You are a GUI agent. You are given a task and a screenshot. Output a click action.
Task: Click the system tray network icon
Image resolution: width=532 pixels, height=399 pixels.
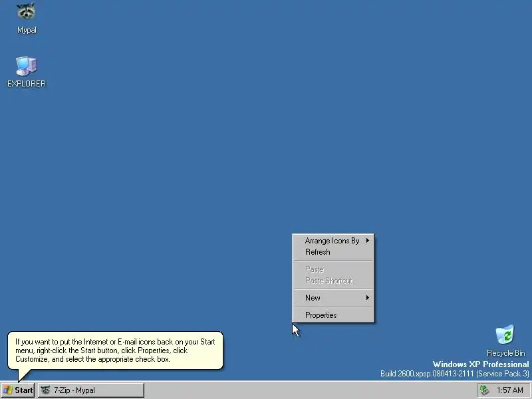pyautogui.click(x=485, y=390)
